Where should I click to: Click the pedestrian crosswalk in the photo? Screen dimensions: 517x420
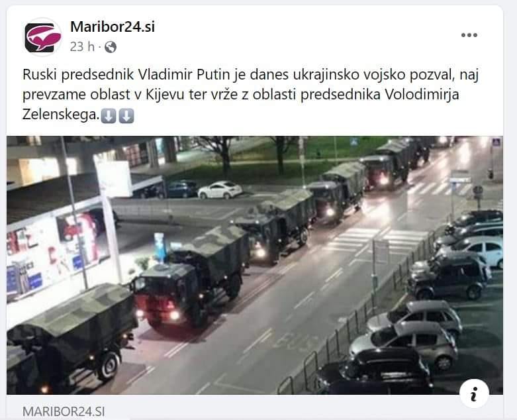coord(376,240)
